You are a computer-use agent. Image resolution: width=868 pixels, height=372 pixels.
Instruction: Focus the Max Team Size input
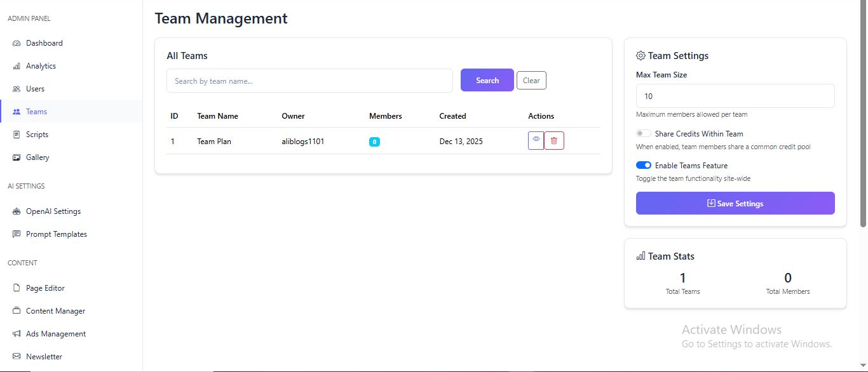click(735, 96)
